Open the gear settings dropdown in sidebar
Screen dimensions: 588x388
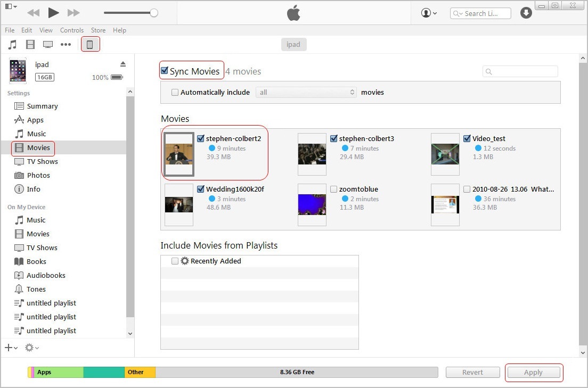[x=31, y=348]
